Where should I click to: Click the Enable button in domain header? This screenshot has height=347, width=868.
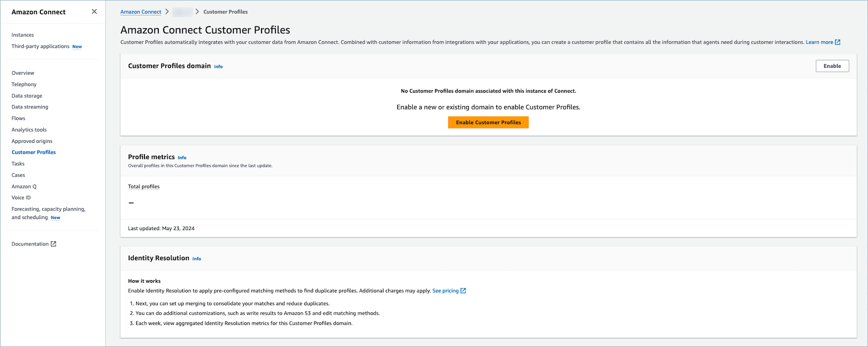click(832, 66)
